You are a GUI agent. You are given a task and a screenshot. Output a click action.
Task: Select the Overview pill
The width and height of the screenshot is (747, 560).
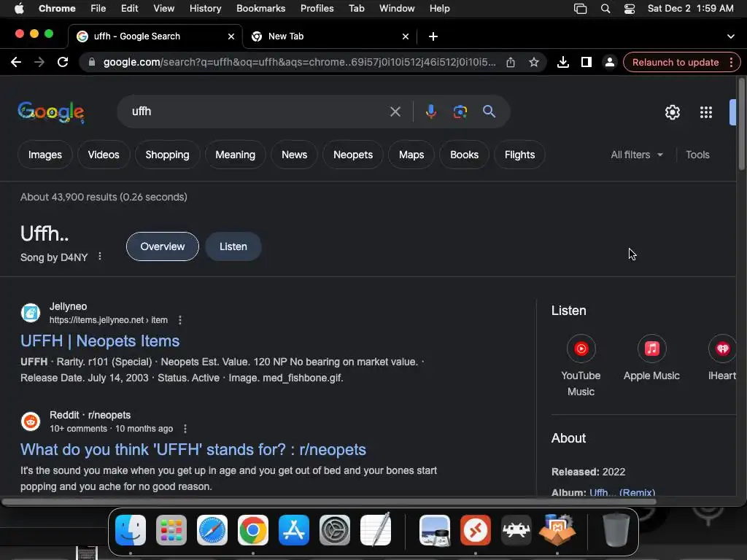pyautogui.click(x=163, y=246)
